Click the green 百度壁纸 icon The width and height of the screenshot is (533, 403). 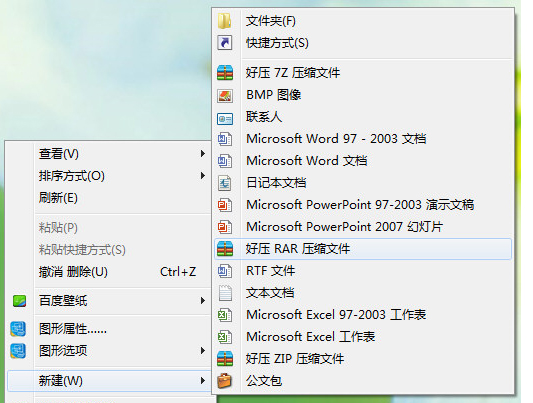(19, 301)
